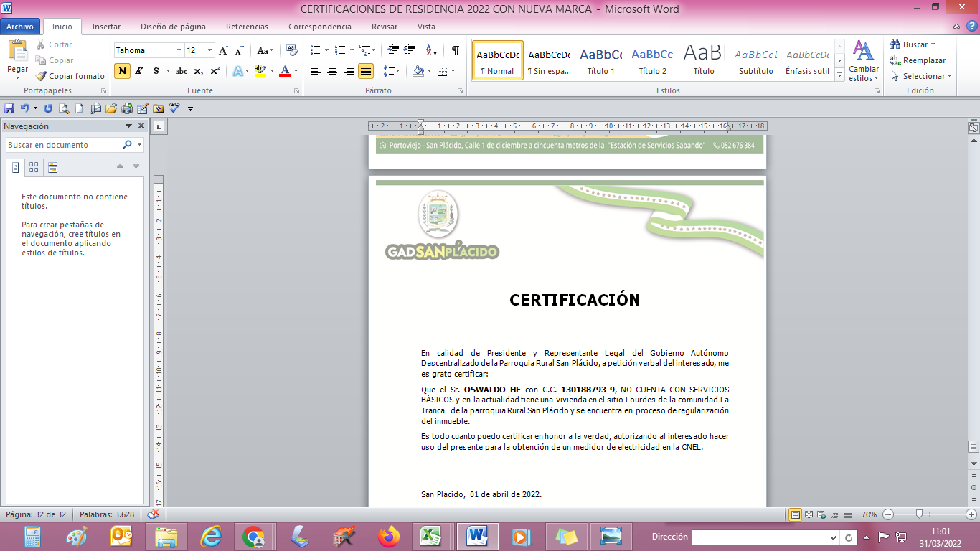Apply the Título 1 style
Image resolution: width=980 pixels, height=551 pixels.
(x=600, y=61)
